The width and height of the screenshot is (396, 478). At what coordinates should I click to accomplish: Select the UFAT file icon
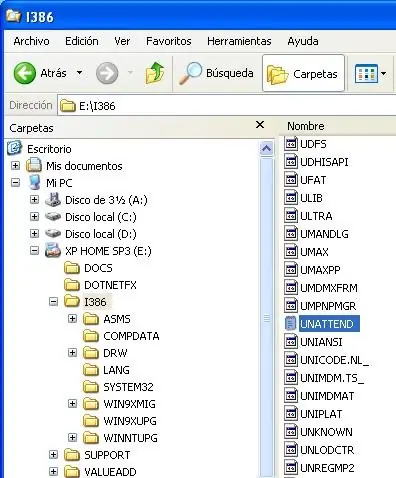click(x=291, y=180)
